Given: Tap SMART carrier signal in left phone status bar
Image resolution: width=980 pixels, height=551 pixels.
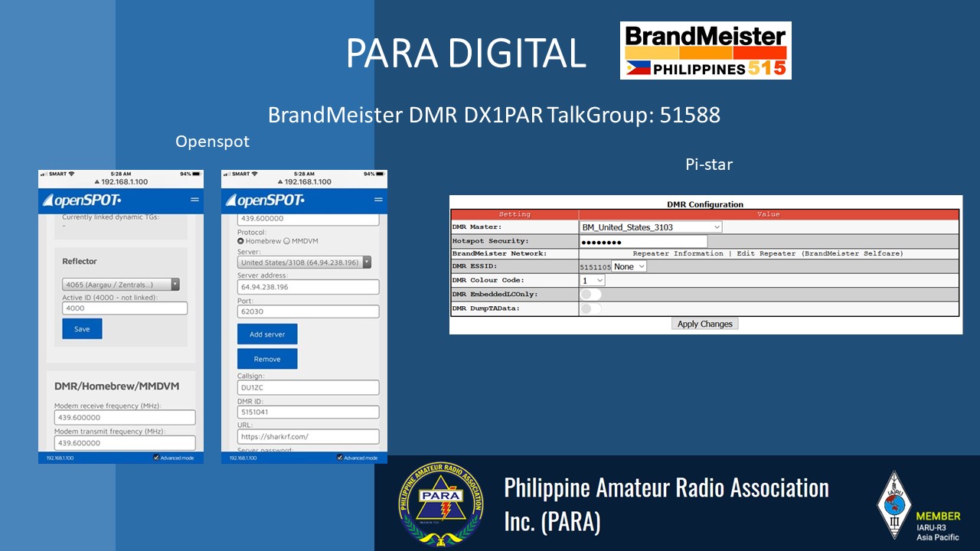Looking at the screenshot, I should 57,174.
